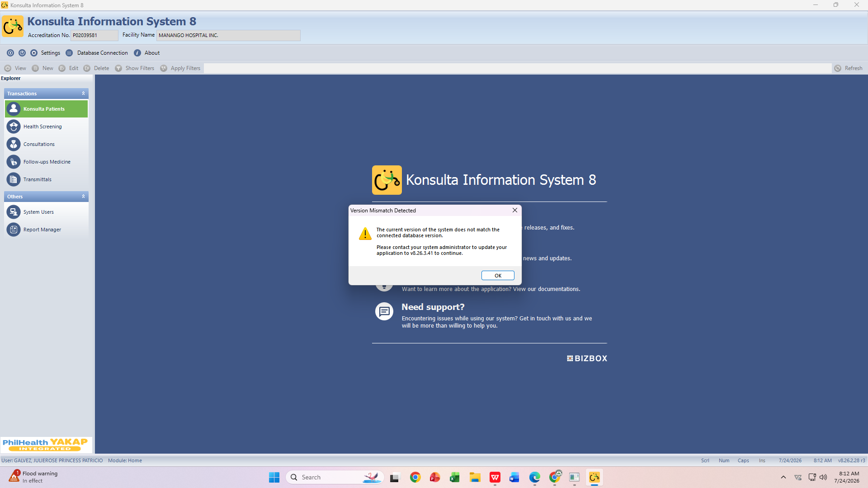The height and width of the screenshot is (488, 868).
Task: Click New in the toolbar
Action: click(42, 68)
